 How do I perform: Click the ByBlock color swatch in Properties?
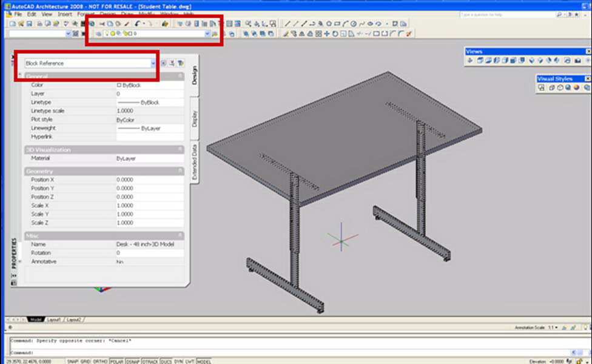[x=119, y=86]
